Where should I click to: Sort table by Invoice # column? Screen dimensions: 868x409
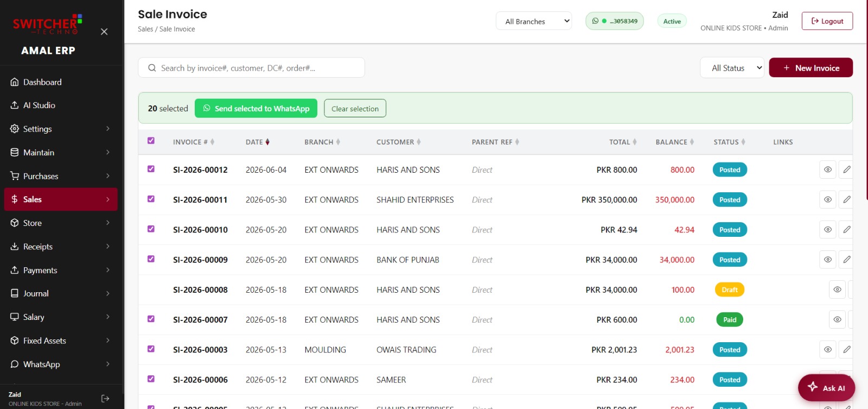pyautogui.click(x=194, y=142)
